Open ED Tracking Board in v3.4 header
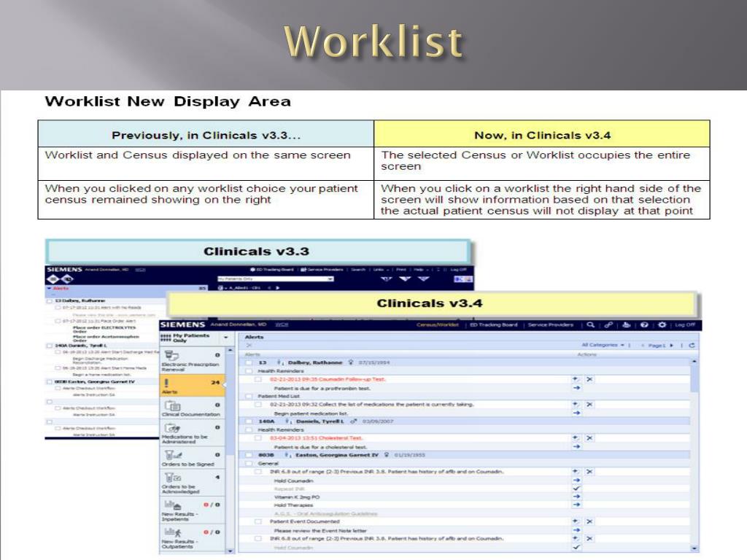747x560 pixels. click(494, 324)
